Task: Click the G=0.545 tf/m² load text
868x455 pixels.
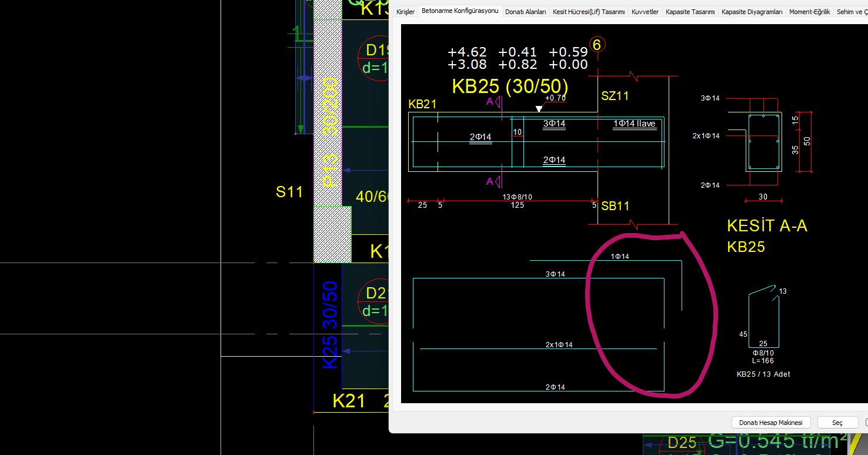Action: point(777,441)
